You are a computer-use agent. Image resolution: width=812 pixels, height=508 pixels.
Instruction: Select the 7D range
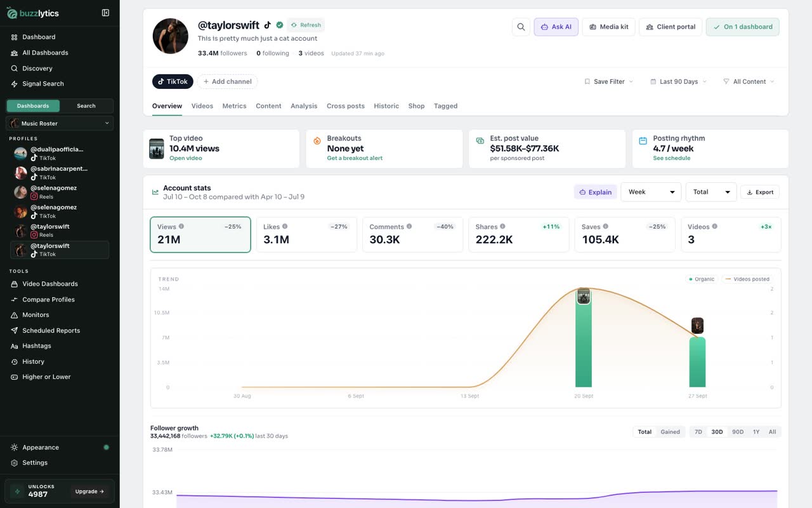pos(698,432)
